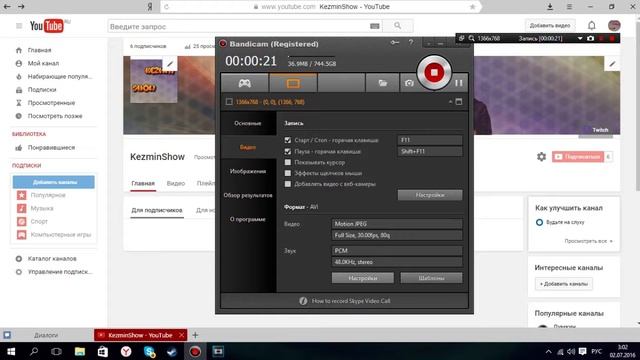640x360 pixels.
Task: Click + Добавить каналы under Интересные каналы
Action: point(564,284)
